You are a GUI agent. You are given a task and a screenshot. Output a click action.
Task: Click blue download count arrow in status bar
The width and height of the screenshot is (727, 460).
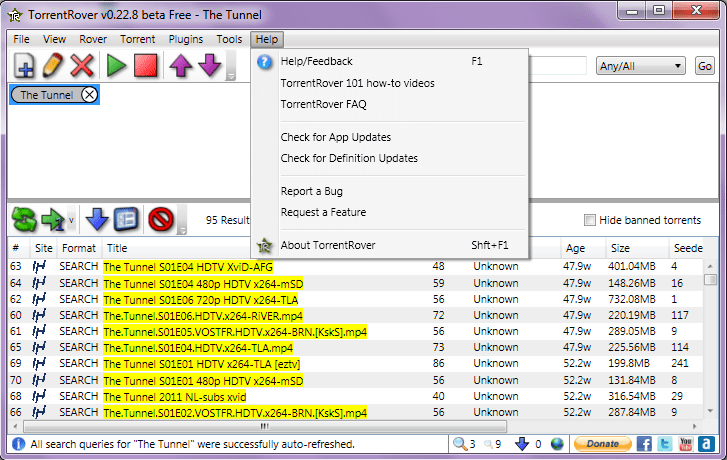522,444
